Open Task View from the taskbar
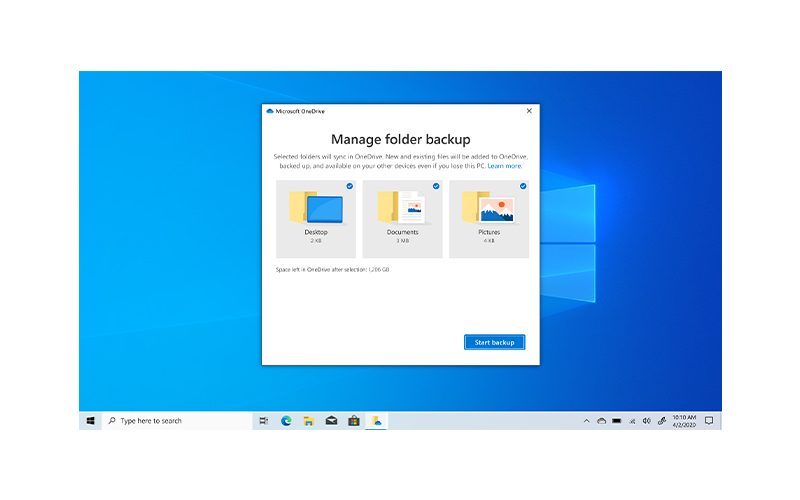Screen dimensions: 800x500 tap(264, 421)
